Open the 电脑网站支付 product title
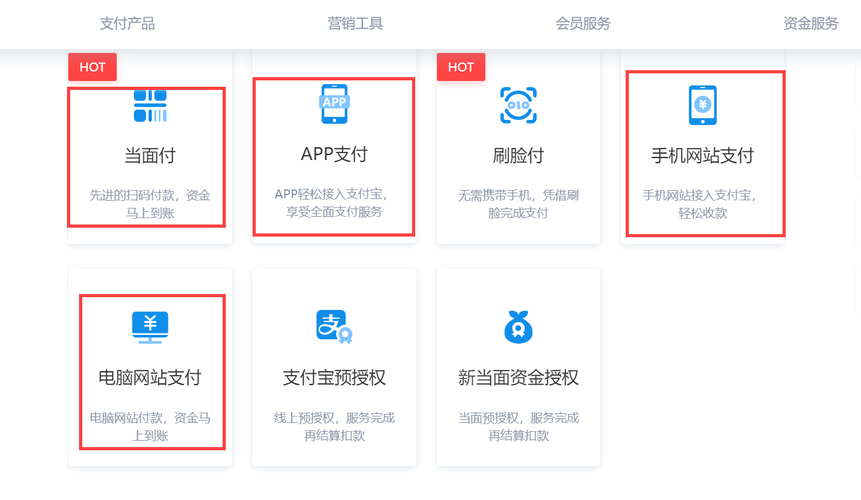Viewport: 861px width, 500px height. (150, 378)
